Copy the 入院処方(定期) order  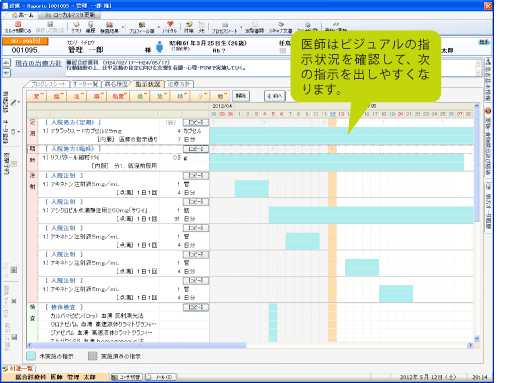pos(196,122)
